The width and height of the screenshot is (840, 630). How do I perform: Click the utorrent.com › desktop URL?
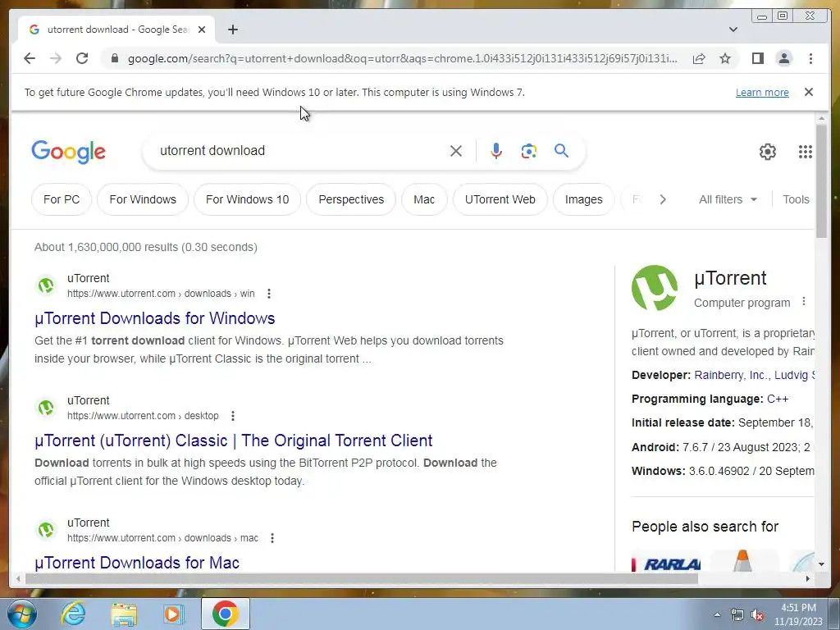143,416
